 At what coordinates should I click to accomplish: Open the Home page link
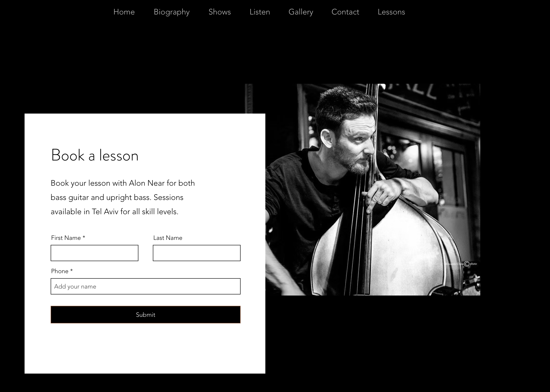click(x=124, y=12)
